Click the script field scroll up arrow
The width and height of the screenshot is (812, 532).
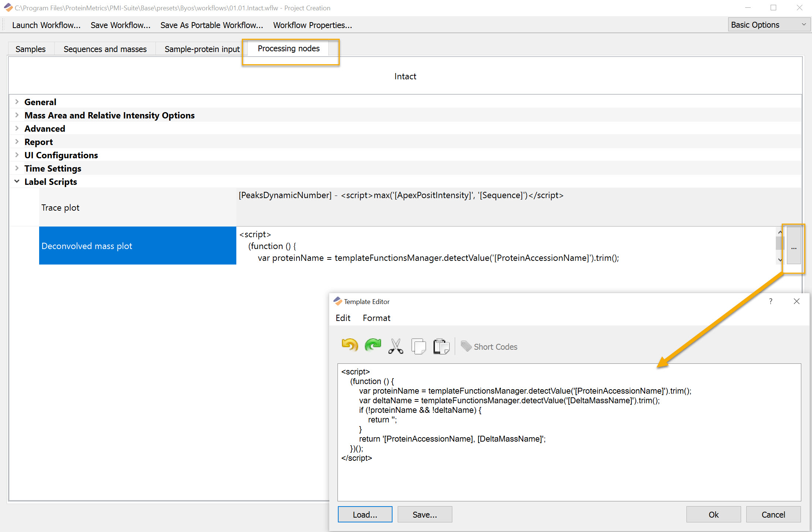point(780,232)
